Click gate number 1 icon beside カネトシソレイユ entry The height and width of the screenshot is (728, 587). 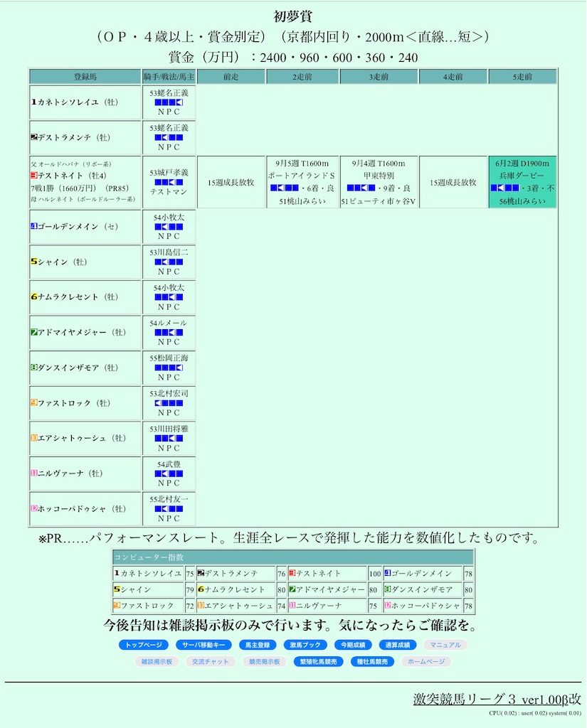(34, 102)
